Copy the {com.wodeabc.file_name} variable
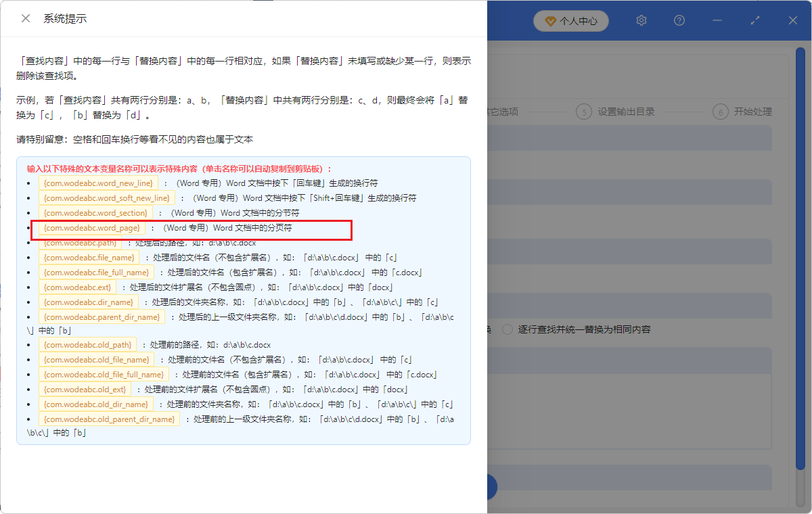Image resolution: width=812 pixels, height=514 pixels. tap(88, 257)
